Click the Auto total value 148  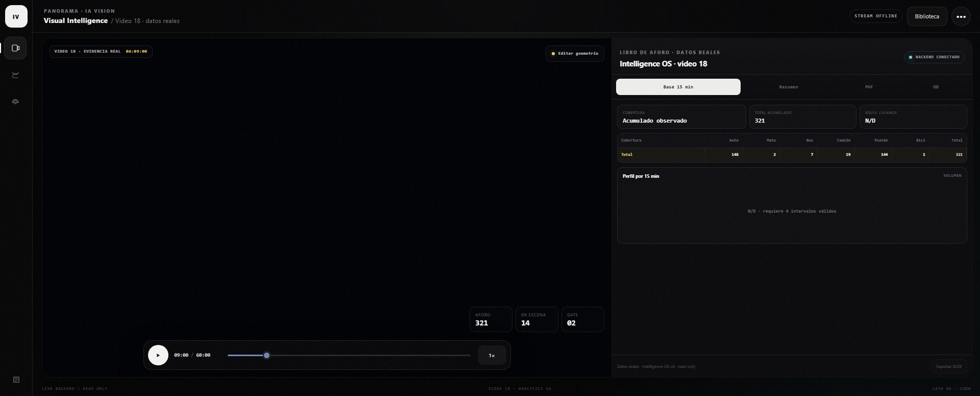(x=734, y=155)
